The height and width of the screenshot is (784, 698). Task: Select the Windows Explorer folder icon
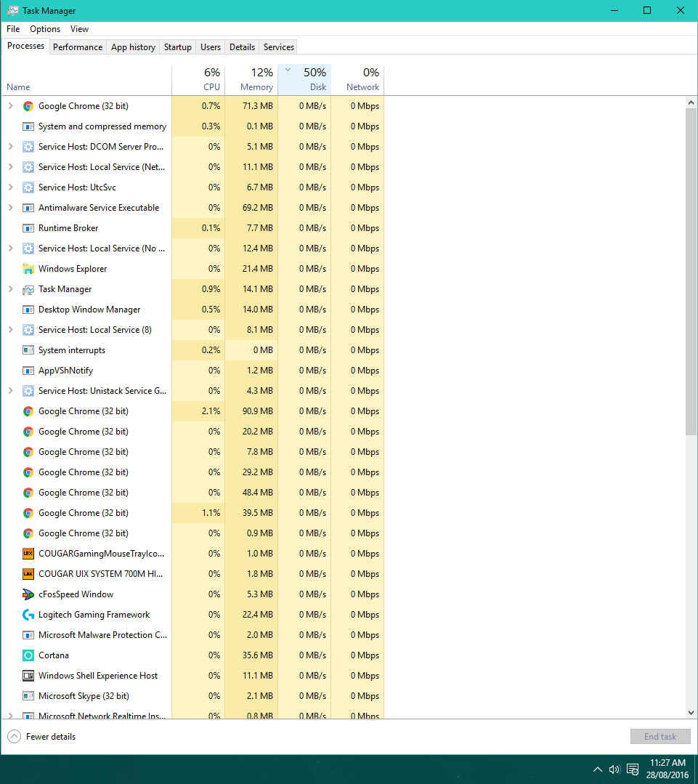click(x=28, y=269)
